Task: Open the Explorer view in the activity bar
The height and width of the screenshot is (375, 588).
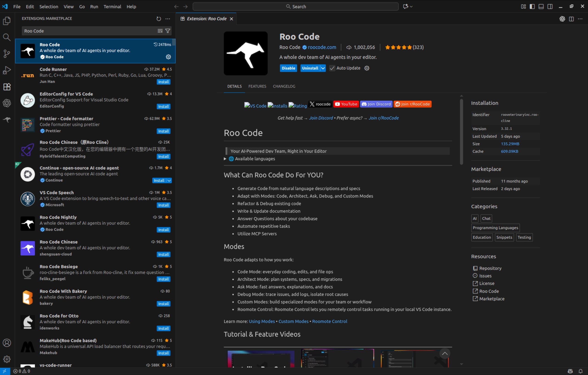Action: (7, 21)
